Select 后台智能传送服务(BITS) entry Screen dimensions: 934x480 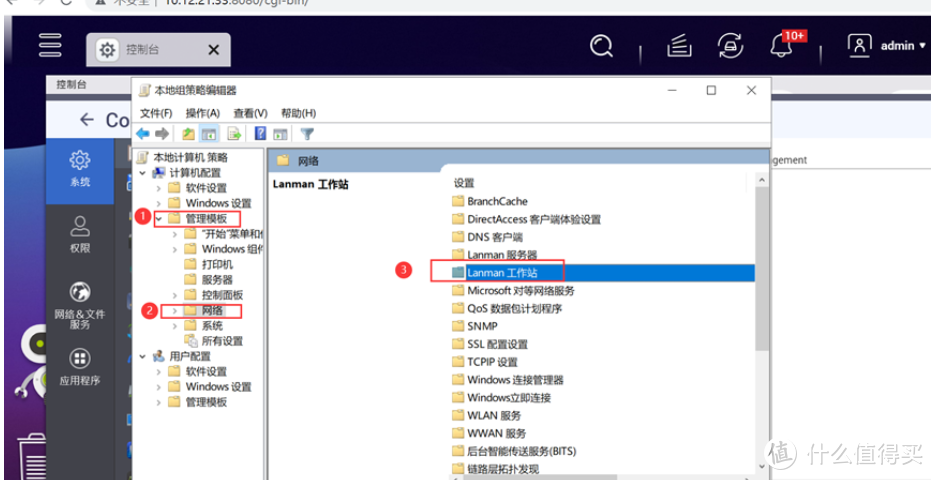pyautogui.click(x=514, y=451)
